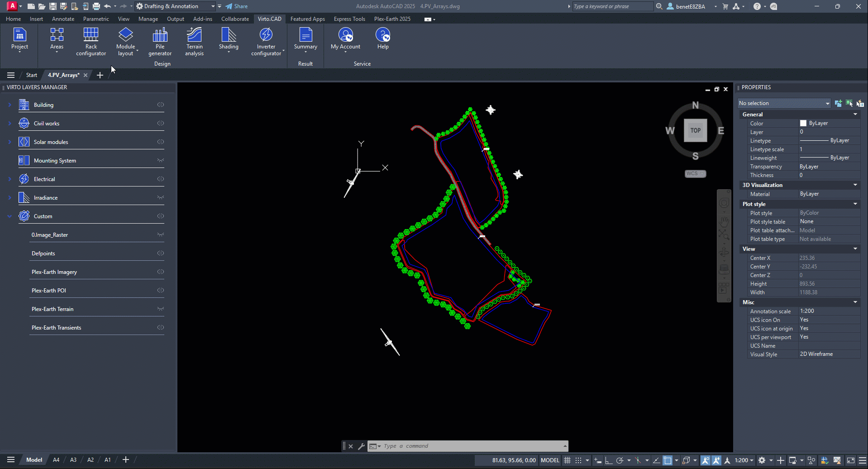Screen dimensions: 868x469
Task: Click the Plot printer icon
Action: pos(96,6)
